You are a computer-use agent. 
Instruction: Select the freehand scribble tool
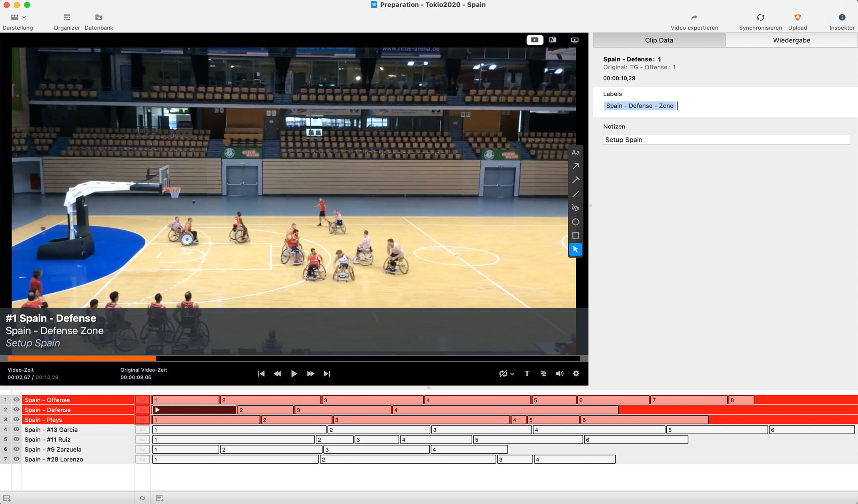coord(575,208)
